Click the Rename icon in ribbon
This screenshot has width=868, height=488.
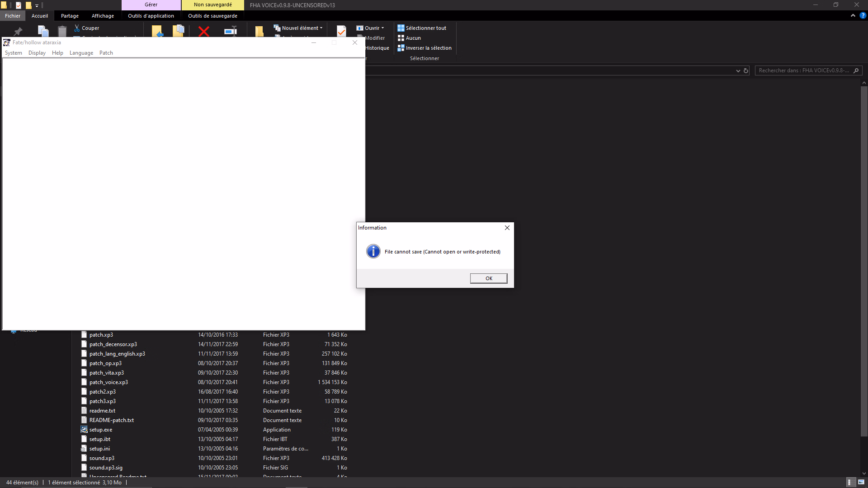click(231, 31)
